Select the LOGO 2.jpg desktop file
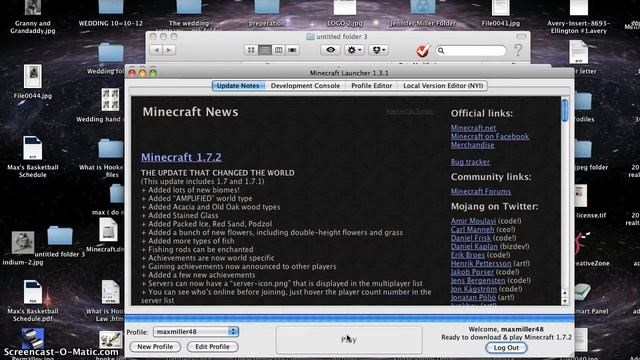640x360 pixels. point(345,7)
